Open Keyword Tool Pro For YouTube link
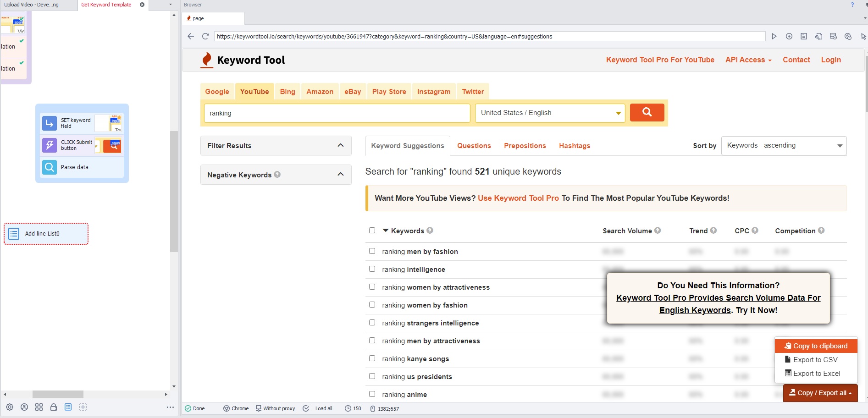The image size is (868, 418). 660,60
